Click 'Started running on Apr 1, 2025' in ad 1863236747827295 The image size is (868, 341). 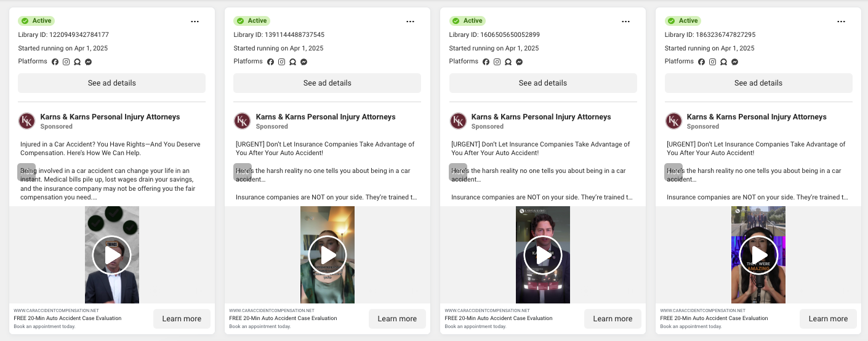tap(709, 48)
